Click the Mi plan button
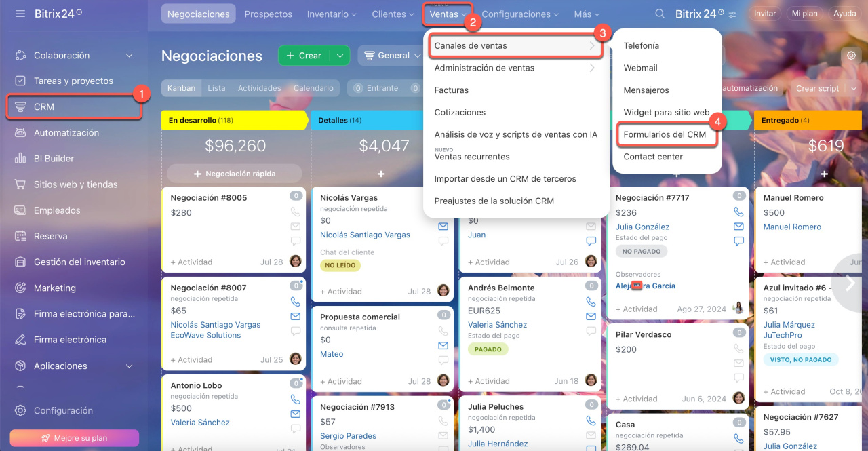The height and width of the screenshot is (451, 868). (804, 14)
